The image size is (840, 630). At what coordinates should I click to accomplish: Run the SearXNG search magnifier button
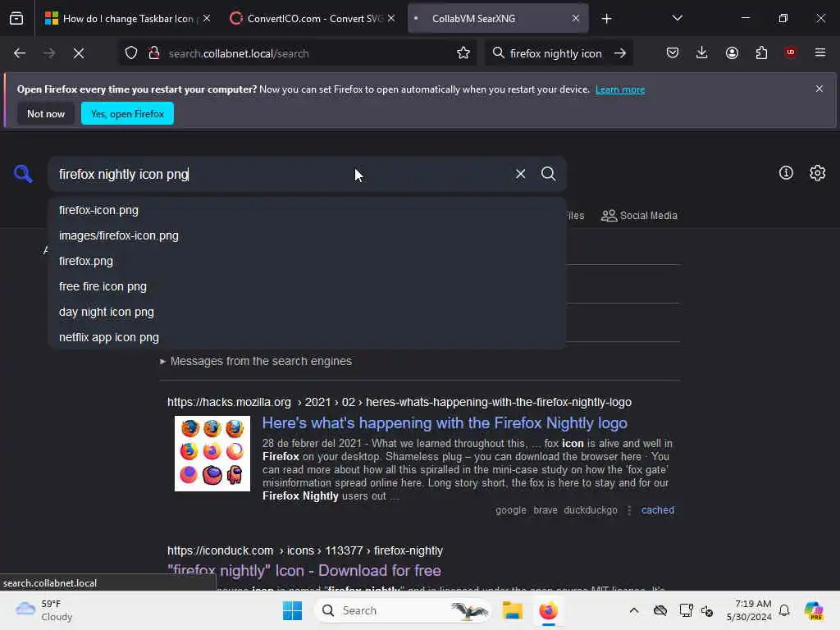click(x=548, y=174)
